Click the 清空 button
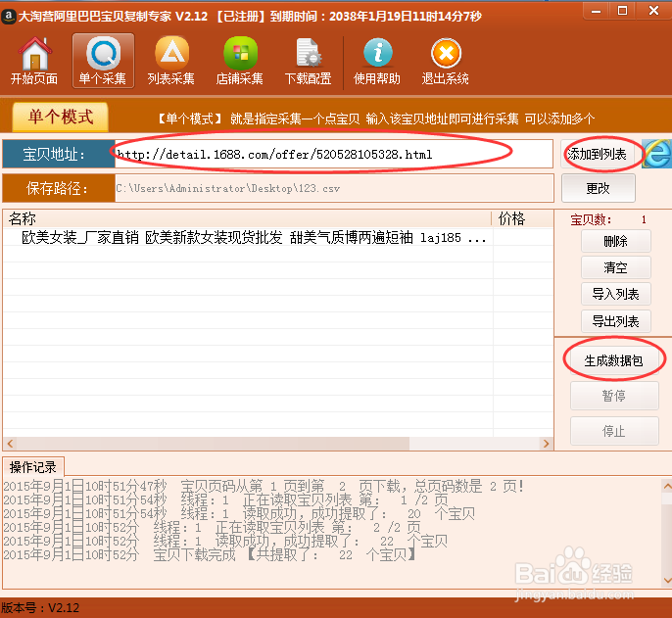Screen dimensions: 672x618 coord(616,267)
